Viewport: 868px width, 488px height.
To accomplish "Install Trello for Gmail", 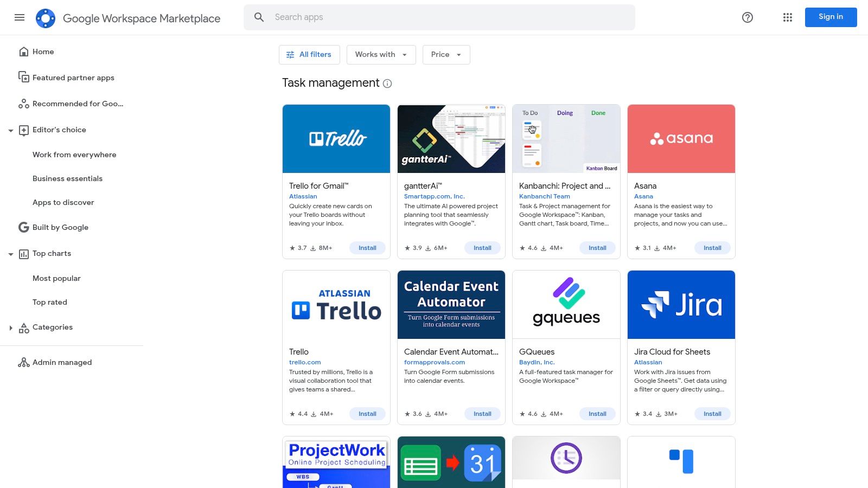I will coord(367,248).
